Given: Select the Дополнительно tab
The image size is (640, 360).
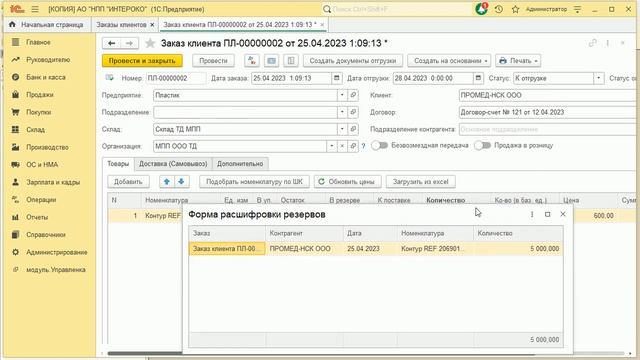Looking at the screenshot, I should coord(240,164).
